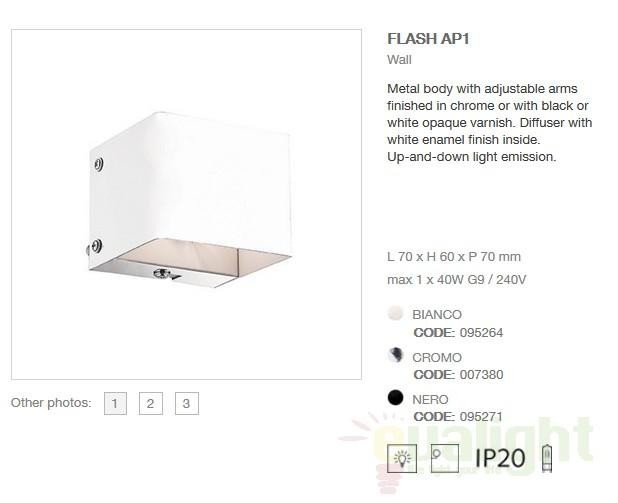Click the FLASH AP1 product title
This screenshot has width=618, height=503.
tap(428, 39)
